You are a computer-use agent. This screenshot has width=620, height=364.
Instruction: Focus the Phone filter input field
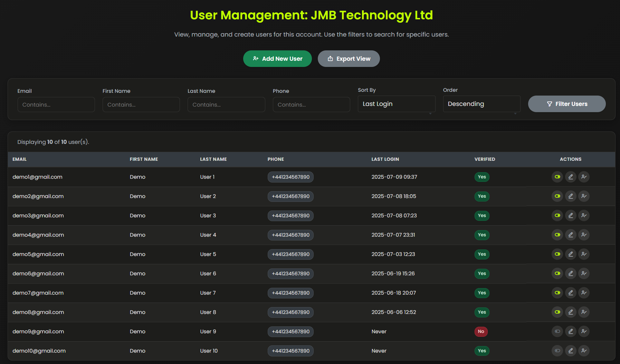[x=312, y=105]
